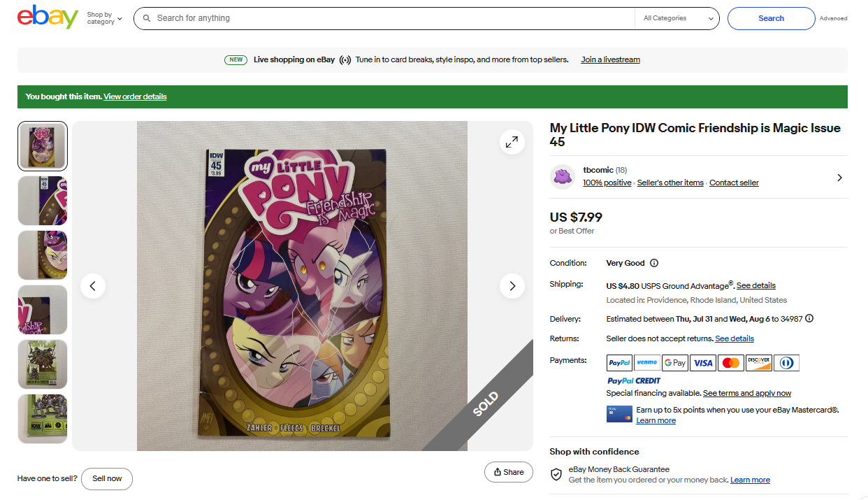Expand the image to full view
Viewport: 868px width, 500px height.
[x=512, y=142]
